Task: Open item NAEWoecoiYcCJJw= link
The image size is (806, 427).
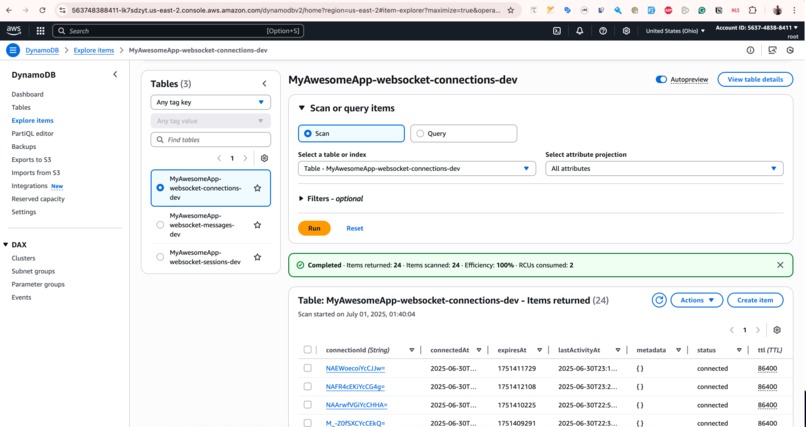Action: pos(356,368)
